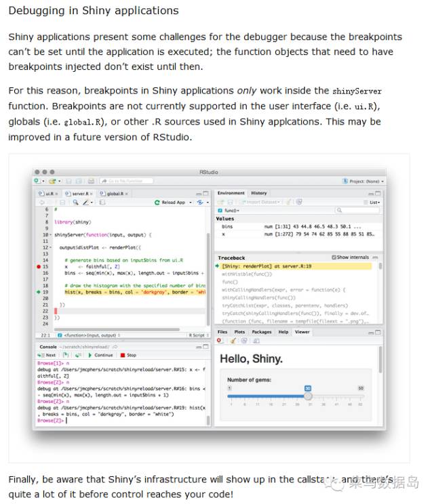Click the New File icon in RStudio toolbar
The image size is (434, 504).
(37, 182)
